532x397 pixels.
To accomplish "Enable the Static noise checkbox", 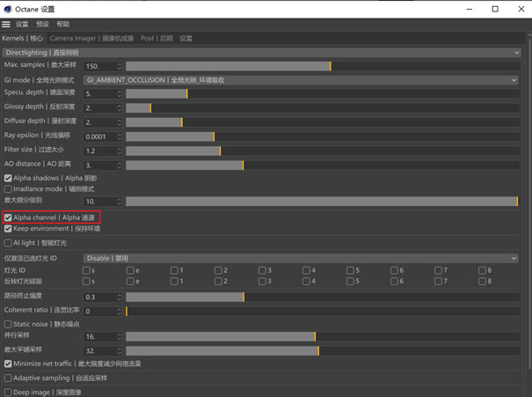I will tap(8, 324).
